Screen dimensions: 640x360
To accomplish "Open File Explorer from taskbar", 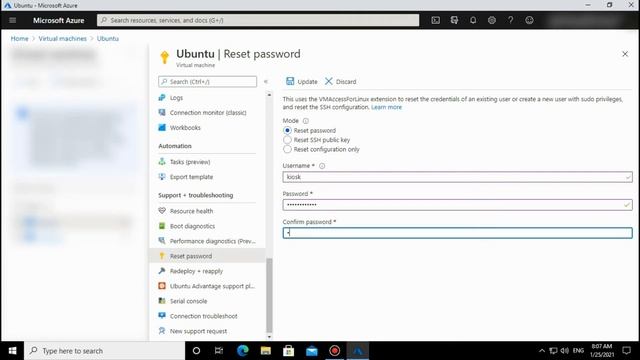I will click(266, 351).
